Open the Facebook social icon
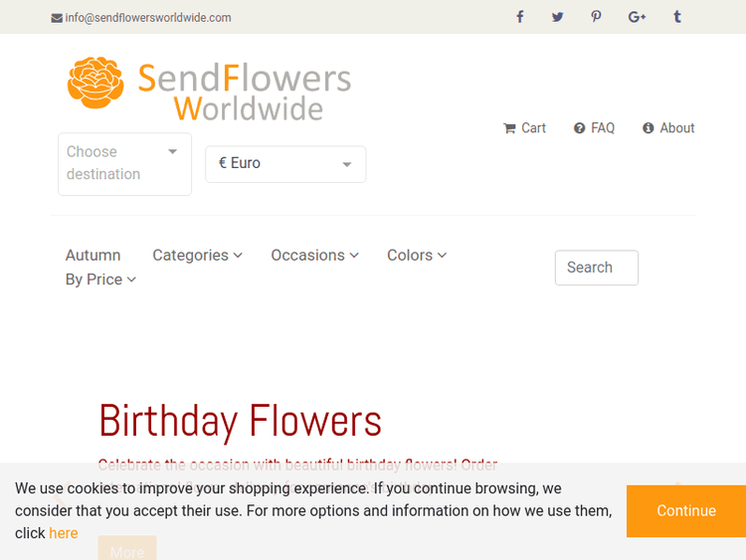 [x=520, y=17]
